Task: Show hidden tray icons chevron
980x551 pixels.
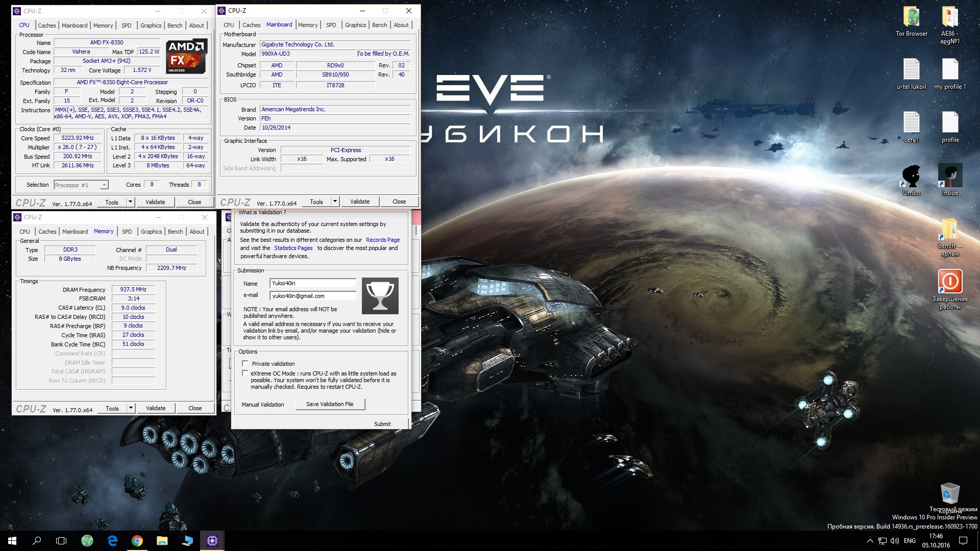Action: click(870, 541)
